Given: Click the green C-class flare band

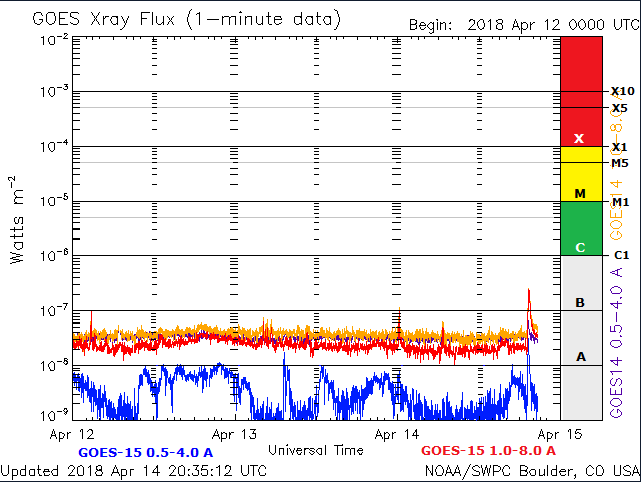Looking at the screenshot, I should click(581, 228).
